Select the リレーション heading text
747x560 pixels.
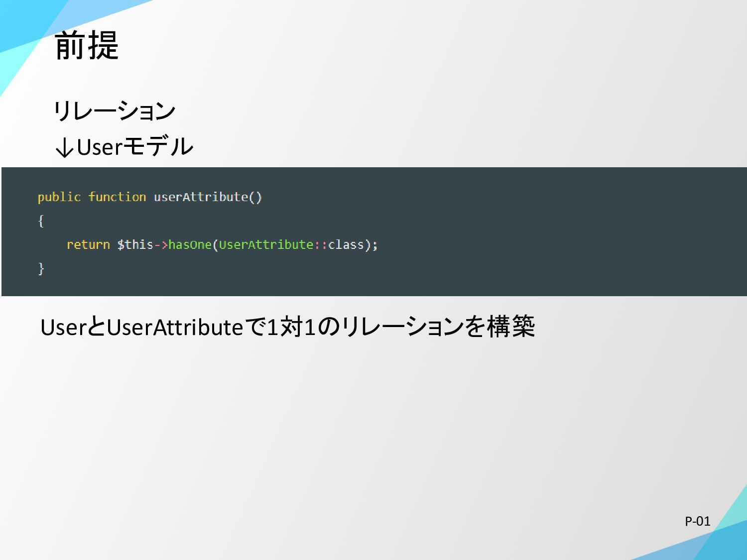(115, 111)
